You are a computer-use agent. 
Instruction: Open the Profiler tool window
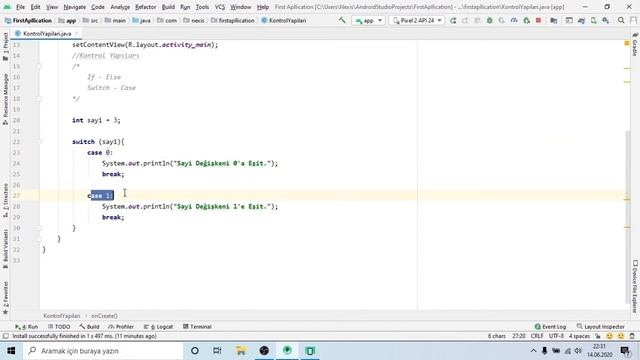pyautogui.click(x=121, y=327)
